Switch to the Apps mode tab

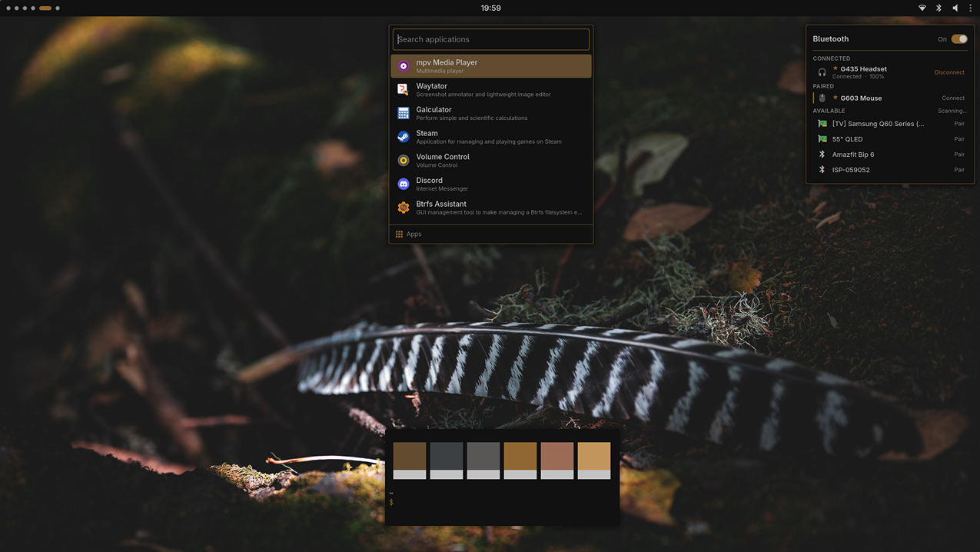[x=408, y=234]
